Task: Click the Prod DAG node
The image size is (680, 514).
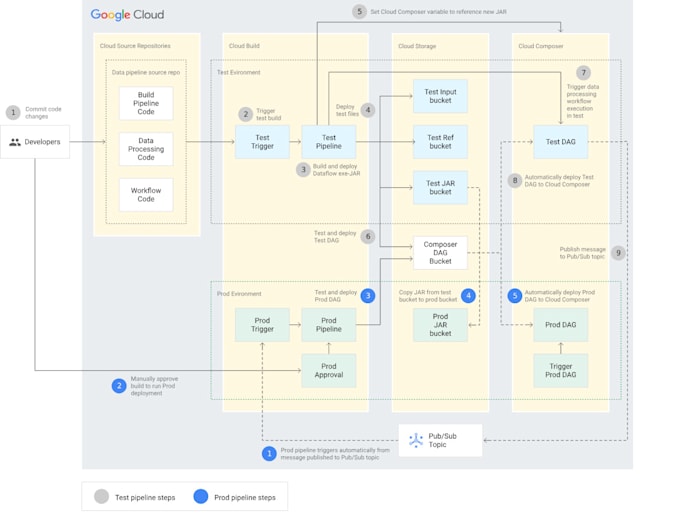Action: click(561, 325)
